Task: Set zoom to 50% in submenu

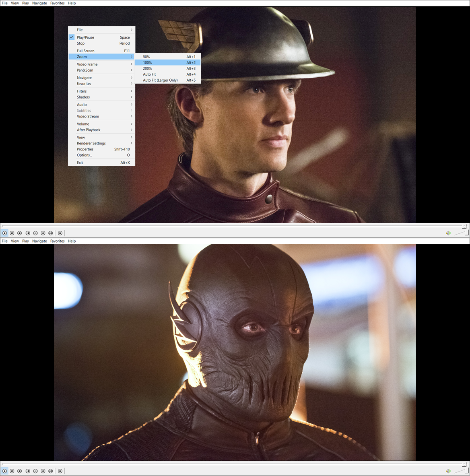Action: [167, 57]
